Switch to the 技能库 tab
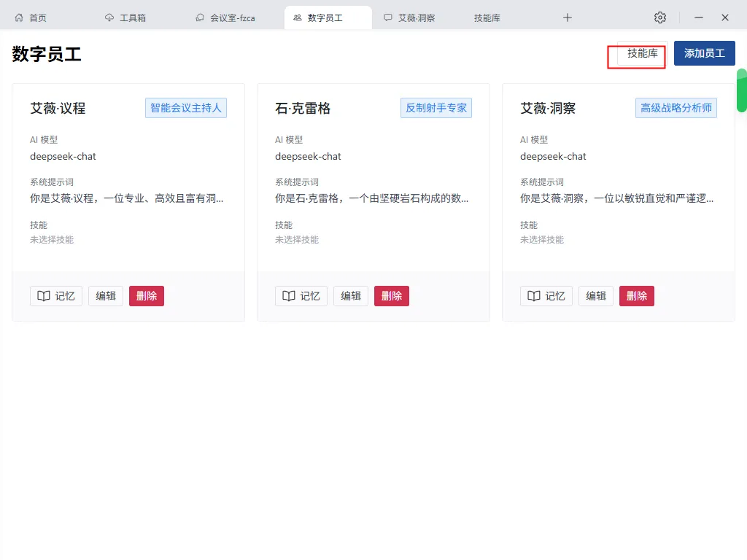Viewport: 747px width, 560px height. 487,17
